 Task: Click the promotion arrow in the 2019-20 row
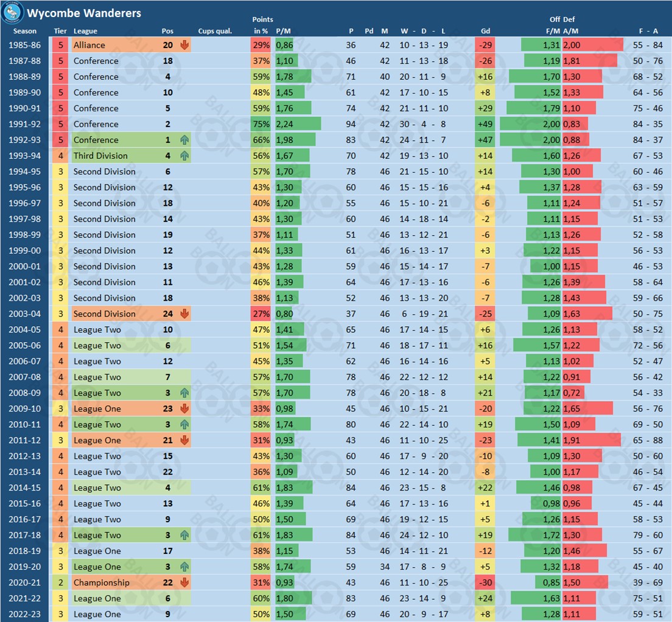(184, 567)
